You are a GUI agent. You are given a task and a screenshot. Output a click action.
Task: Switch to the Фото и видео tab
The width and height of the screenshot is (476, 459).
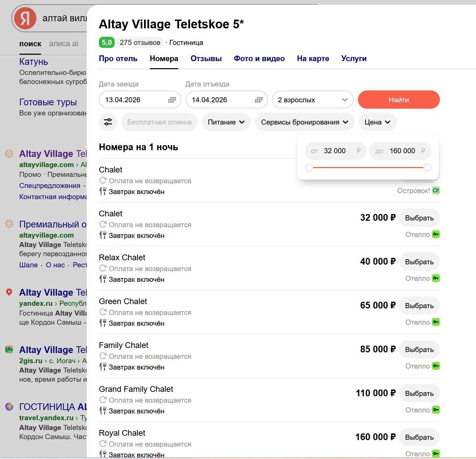tap(259, 58)
